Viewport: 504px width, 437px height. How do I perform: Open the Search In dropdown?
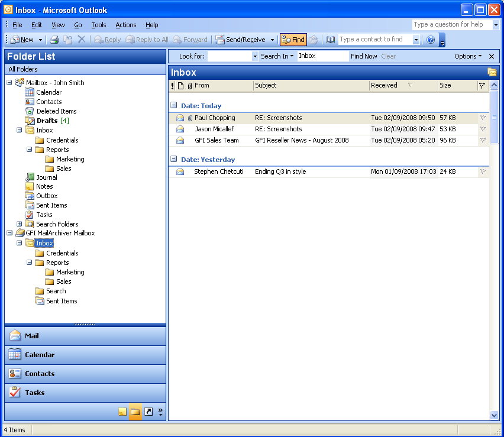[x=277, y=56]
